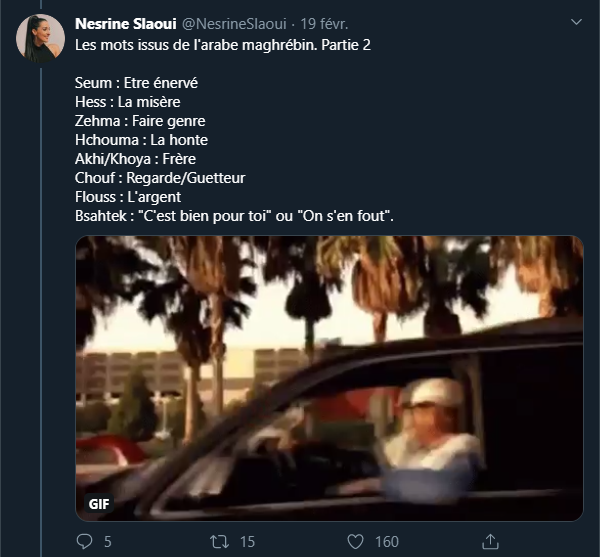Click the Nesrine Slaoui display name
Image resolution: width=600 pixels, height=557 pixels.
click(x=125, y=23)
